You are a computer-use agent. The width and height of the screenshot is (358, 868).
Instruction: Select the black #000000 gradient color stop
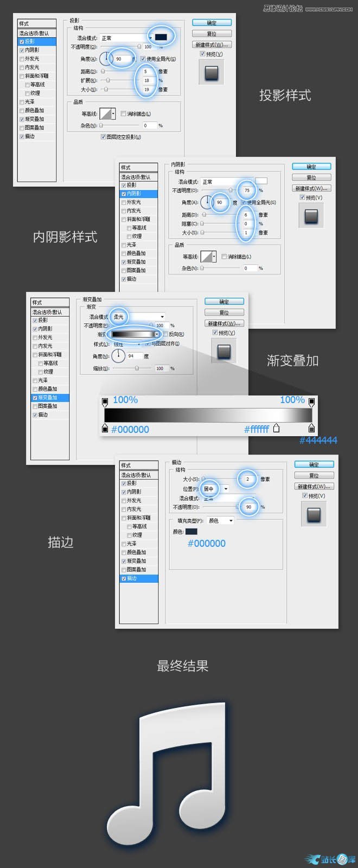105,429
